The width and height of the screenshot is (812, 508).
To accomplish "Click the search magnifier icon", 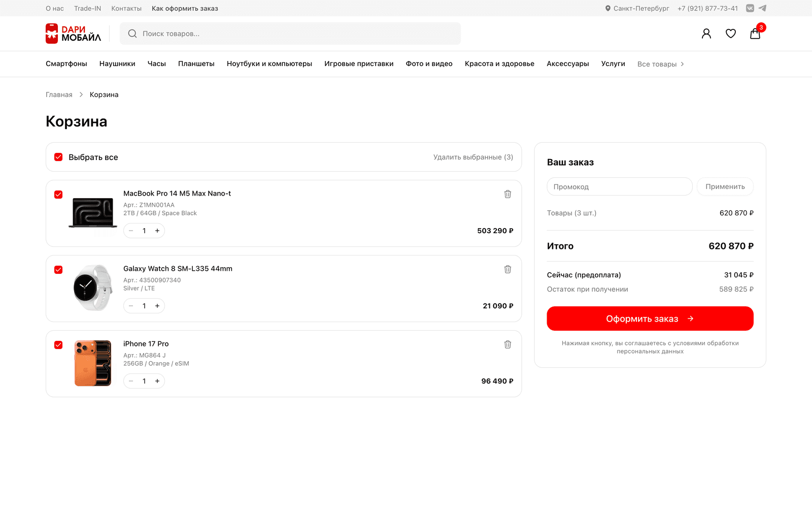I will (x=132, y=34).
